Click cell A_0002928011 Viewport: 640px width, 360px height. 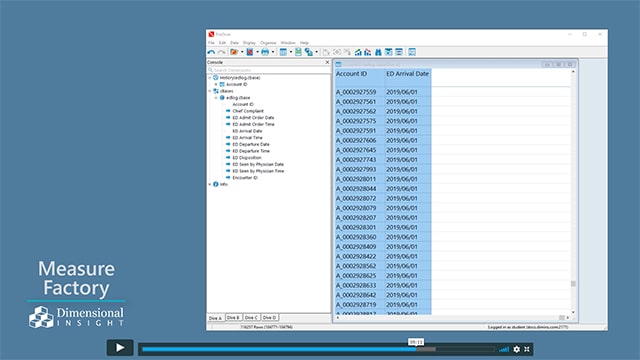(x=356, y=179)
